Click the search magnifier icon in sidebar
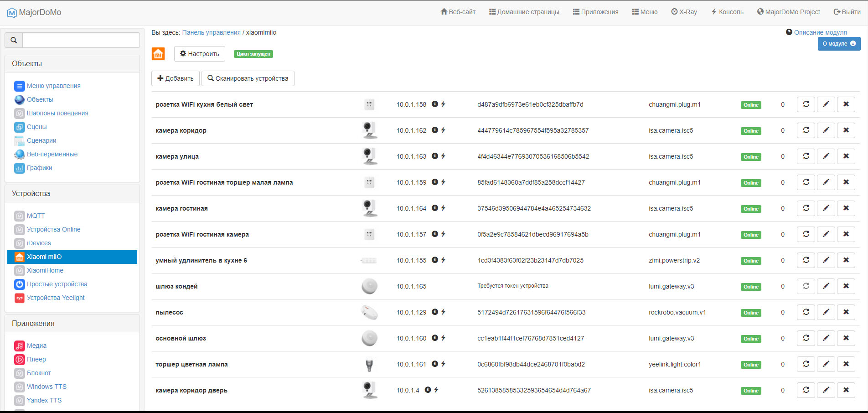Viewport: 868px width, 413px height. click(14, 40)
